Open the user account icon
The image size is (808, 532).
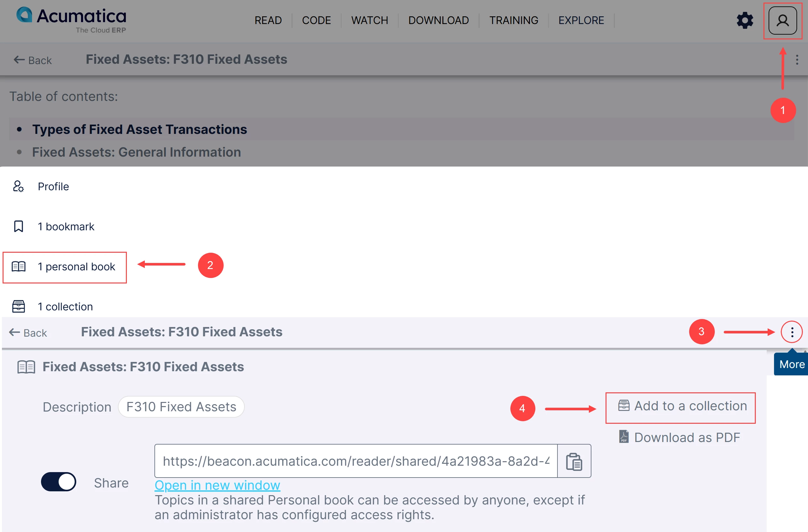783,21
